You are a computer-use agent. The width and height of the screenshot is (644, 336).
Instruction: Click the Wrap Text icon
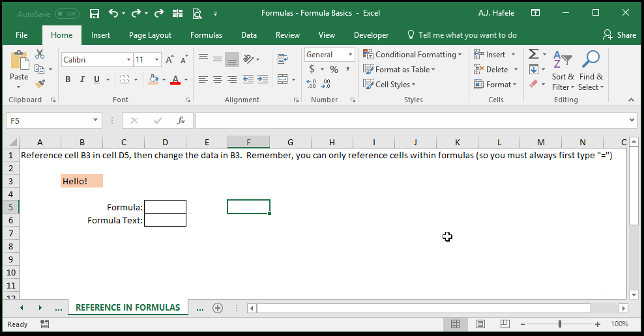tap(283, 59)
